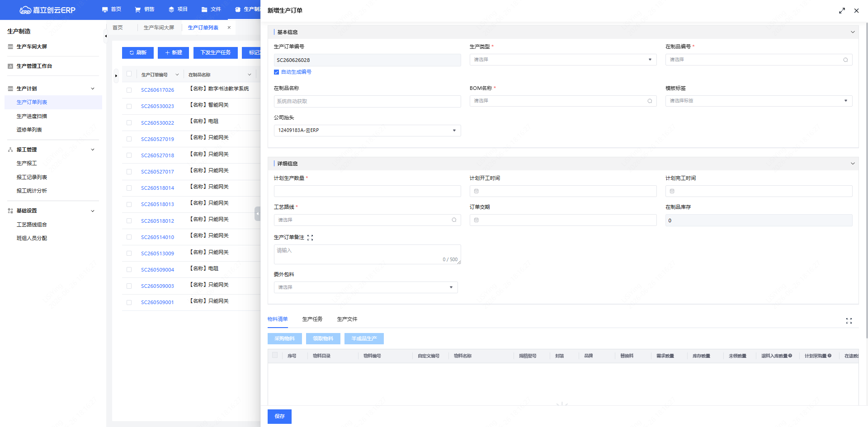This screenshot has height=427, width=868.
Task: Switch to 生产文件 tab
Action: [347, 319]
